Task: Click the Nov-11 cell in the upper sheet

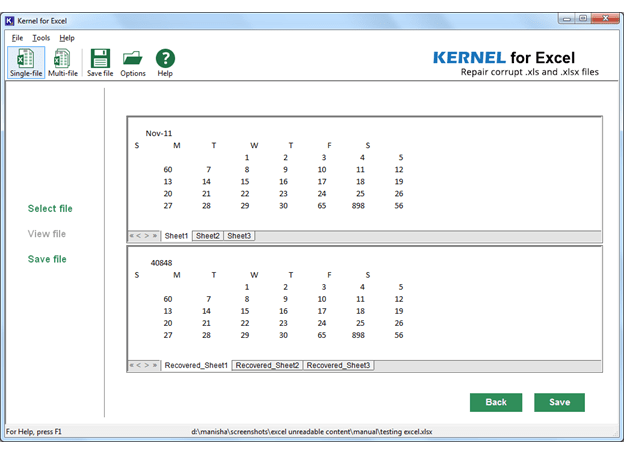Action: pos(158,133)
